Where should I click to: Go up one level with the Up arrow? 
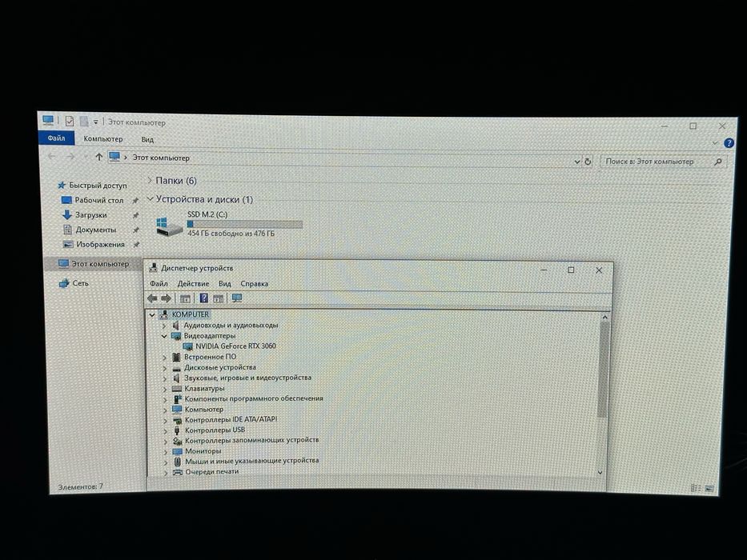(x=98, y=157)
